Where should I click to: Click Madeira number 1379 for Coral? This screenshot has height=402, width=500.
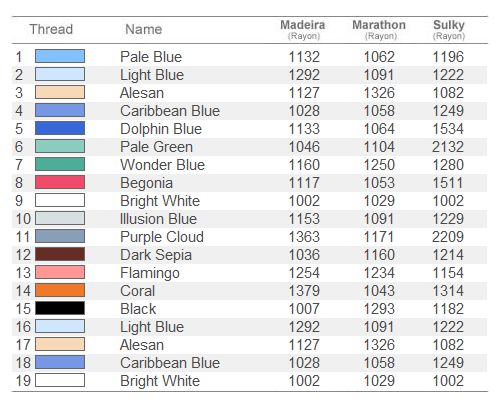tap(304, 291)
